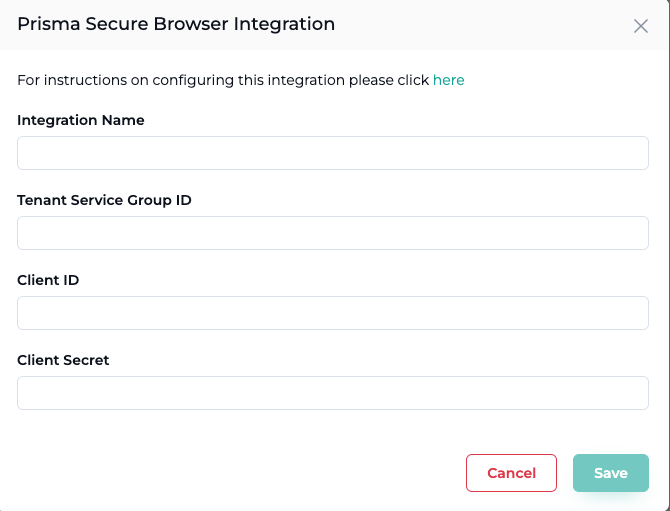Click the blank footer area left of Cancel
The image size is (670, 511).
230,473
